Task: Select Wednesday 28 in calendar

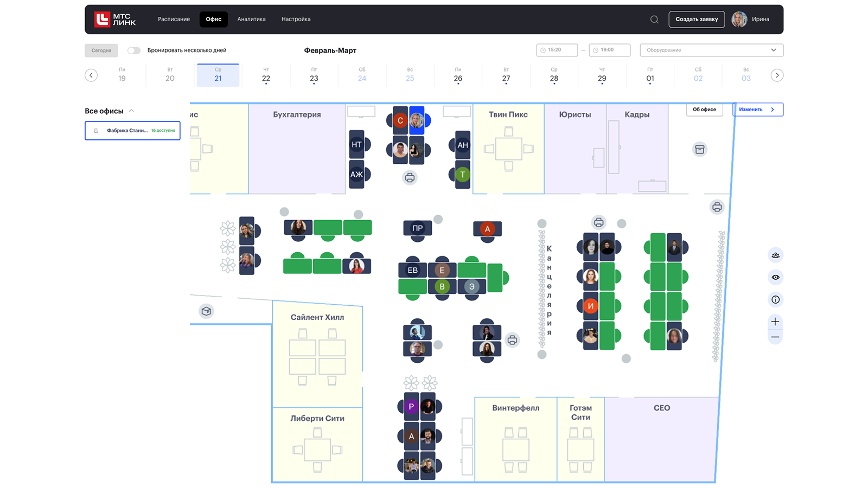Action: (554, 75)
